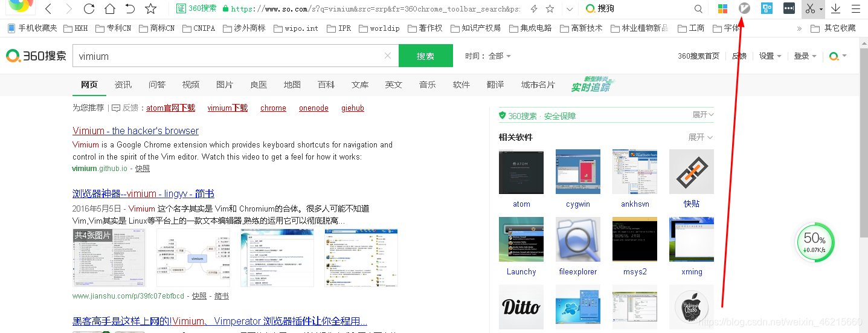
Task: Open the HXH bookmark folder
Action: 75,28
